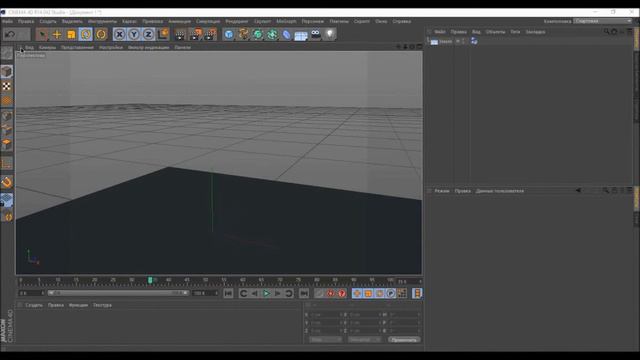Open the Array modeling objects icon
Screen dimensions: 640x360
pyautogui.click(x=272, y=34)
